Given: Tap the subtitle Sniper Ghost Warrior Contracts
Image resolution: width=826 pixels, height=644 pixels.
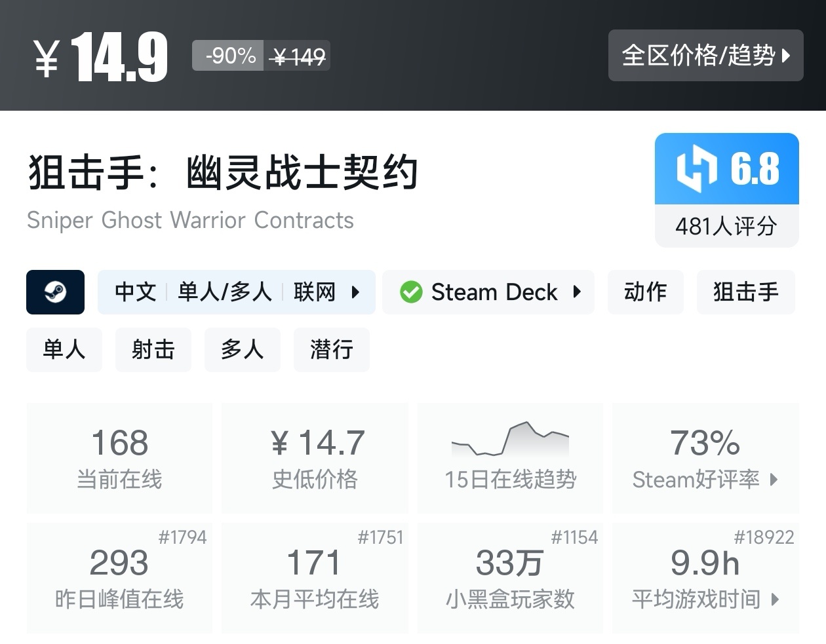Looking at the screenshot, I should point(190,220).
